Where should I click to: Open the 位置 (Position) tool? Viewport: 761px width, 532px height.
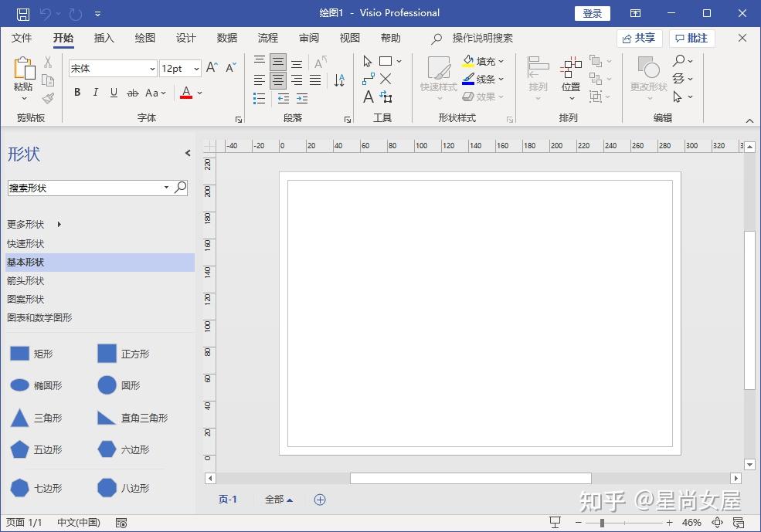(x=570, y=80)
